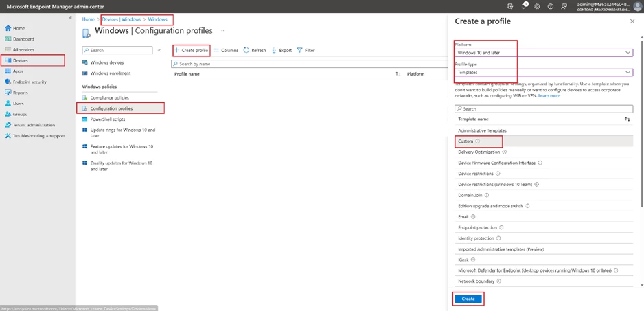Open the Platform dropdown
This screenshot has height=311, width=644.
pyautogui.click(x=544, y=53)
